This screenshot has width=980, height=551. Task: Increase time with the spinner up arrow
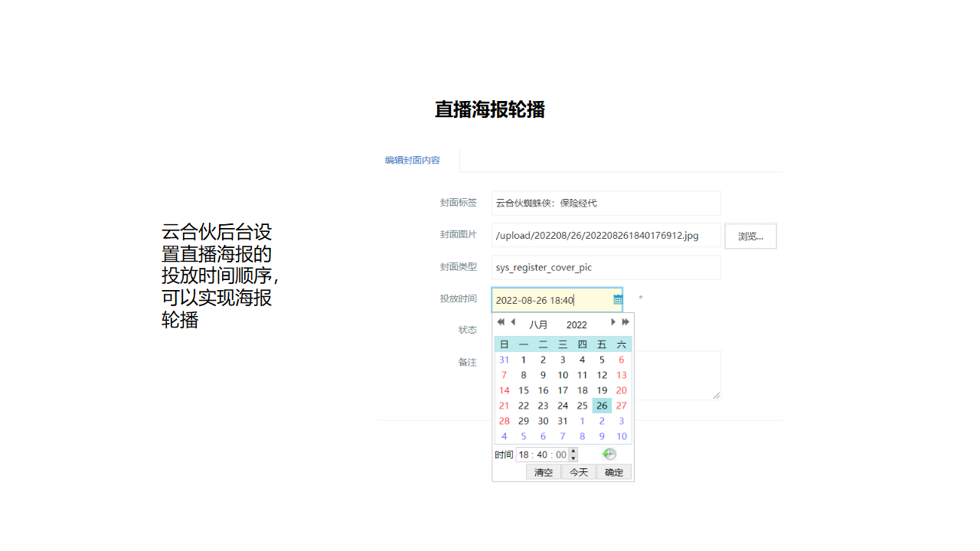[x=573, y=451]
